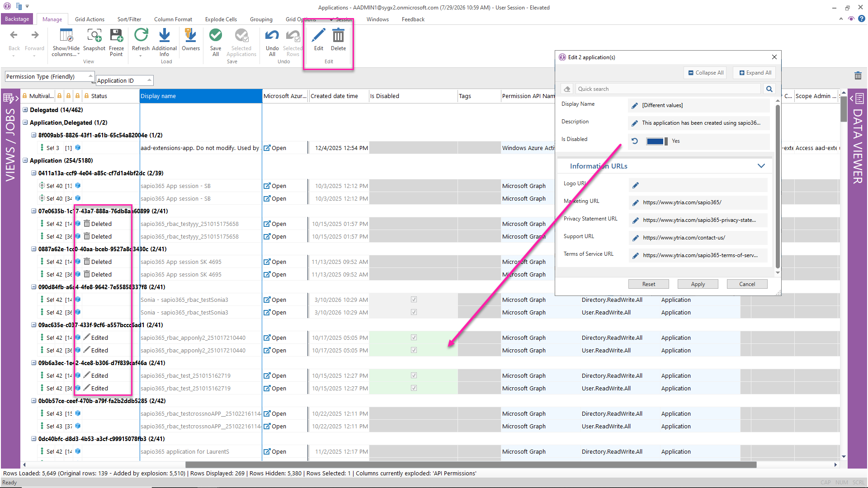Collapse group 0411a13a-ccf9-4e04-a85c

pos(34,173)
